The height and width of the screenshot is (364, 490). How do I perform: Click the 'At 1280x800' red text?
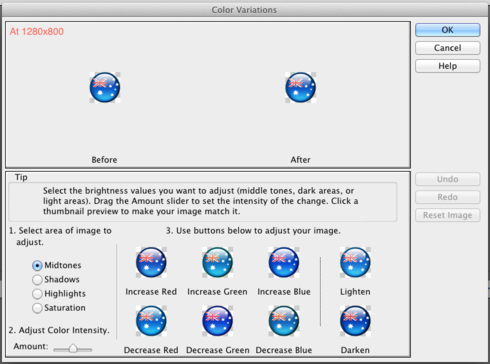click(37, 32)
